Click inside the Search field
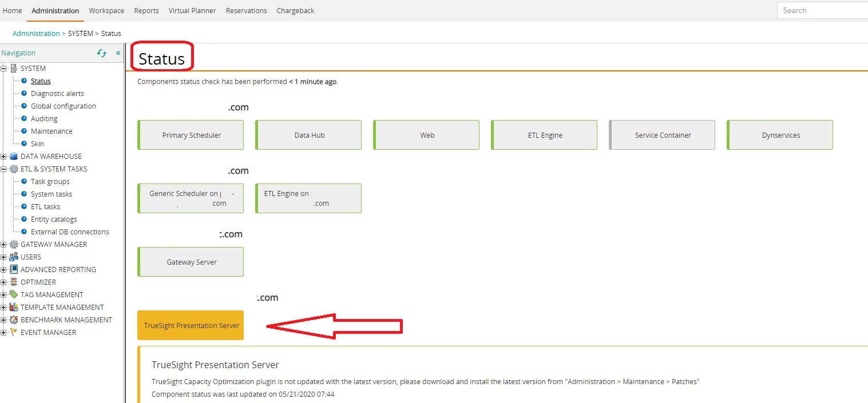The height and width of the screenshot is (403, 868). click(822, 11)
